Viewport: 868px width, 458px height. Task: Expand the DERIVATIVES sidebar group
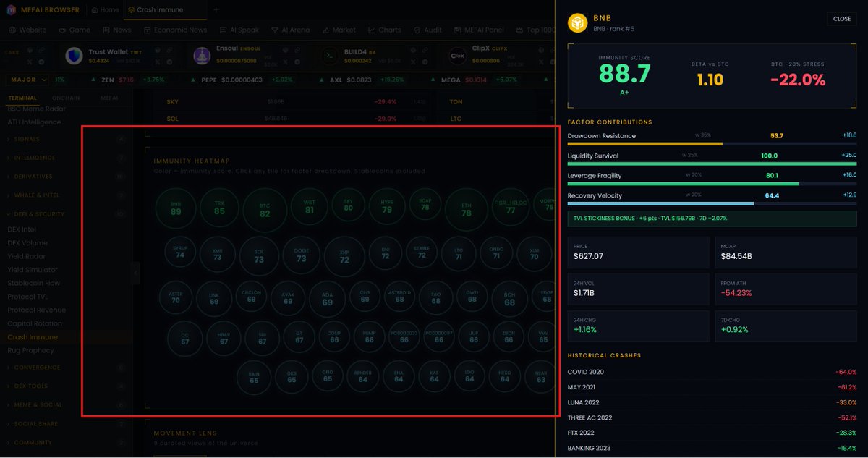(x=66, y=177)
